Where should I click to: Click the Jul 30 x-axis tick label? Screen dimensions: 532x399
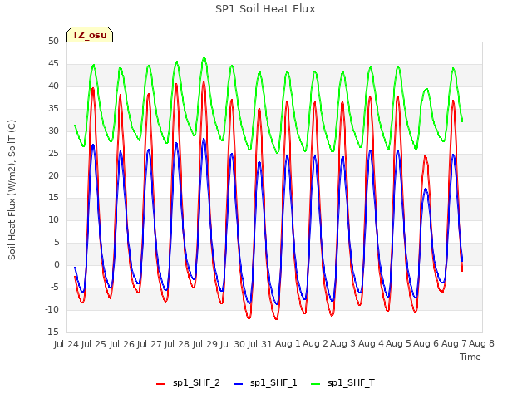[x=233, y=344]
